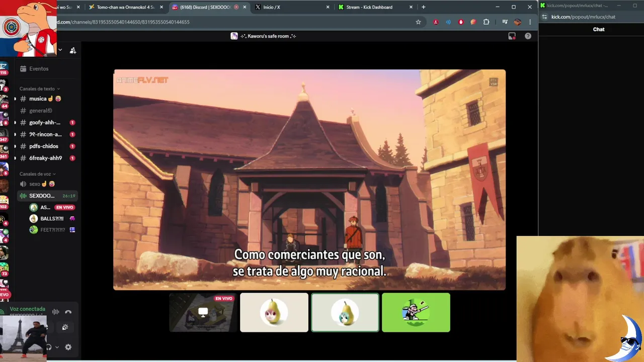644x362 pixels.
Task: Click the Voz conectada status text
Action: coord(28,309)
